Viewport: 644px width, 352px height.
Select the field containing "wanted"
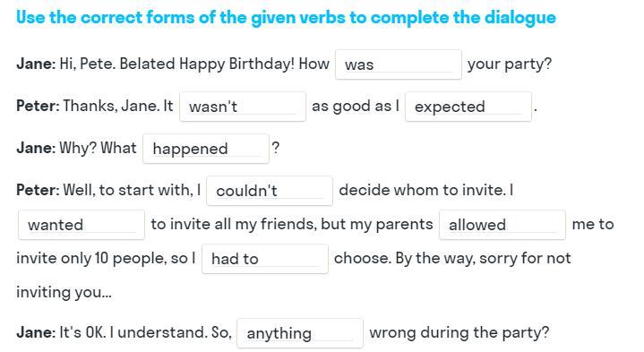point(82,225)
